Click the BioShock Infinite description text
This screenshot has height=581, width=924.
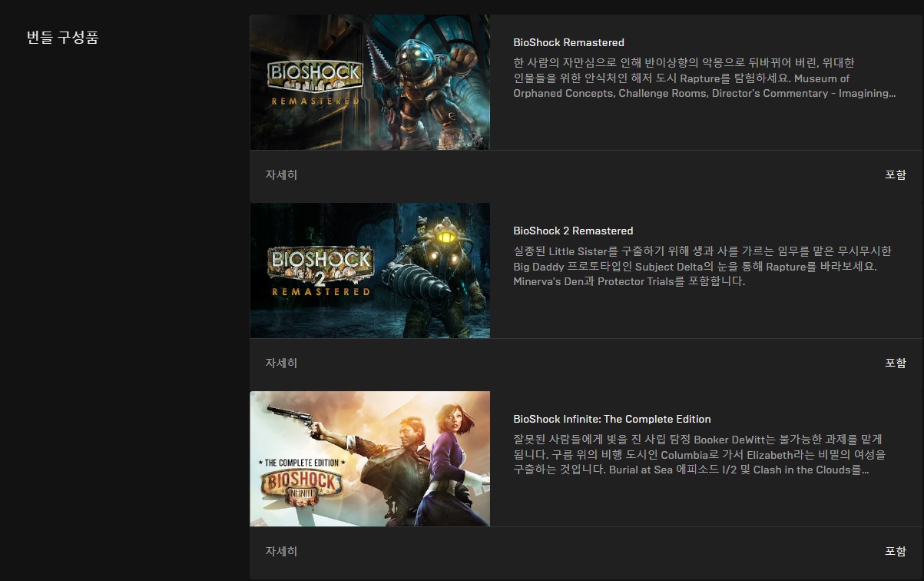pyautogui.click(x=699, y=454)
